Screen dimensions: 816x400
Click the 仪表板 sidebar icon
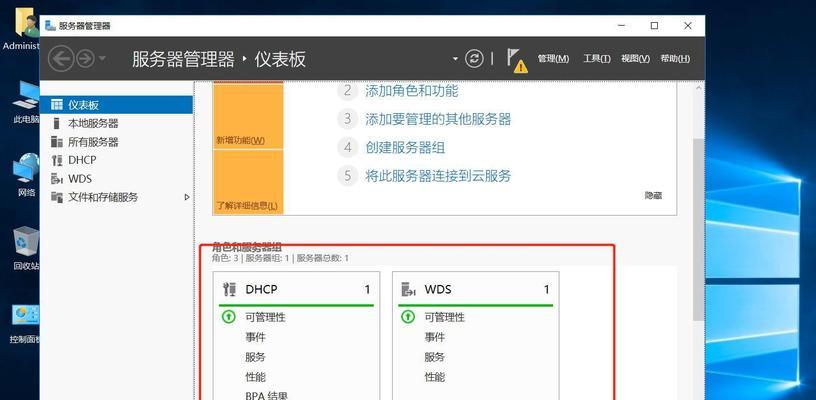57,105
